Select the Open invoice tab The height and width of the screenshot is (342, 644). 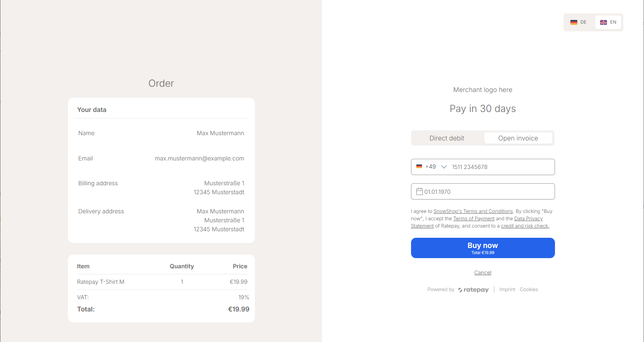click(518, 138)
